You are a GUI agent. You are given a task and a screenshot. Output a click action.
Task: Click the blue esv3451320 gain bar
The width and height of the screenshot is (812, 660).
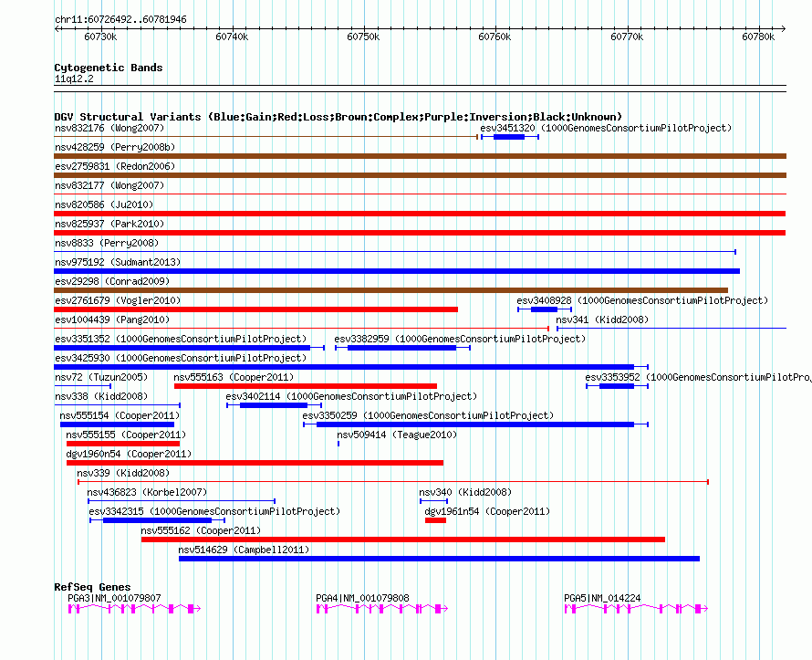click(x=510, y=137)
